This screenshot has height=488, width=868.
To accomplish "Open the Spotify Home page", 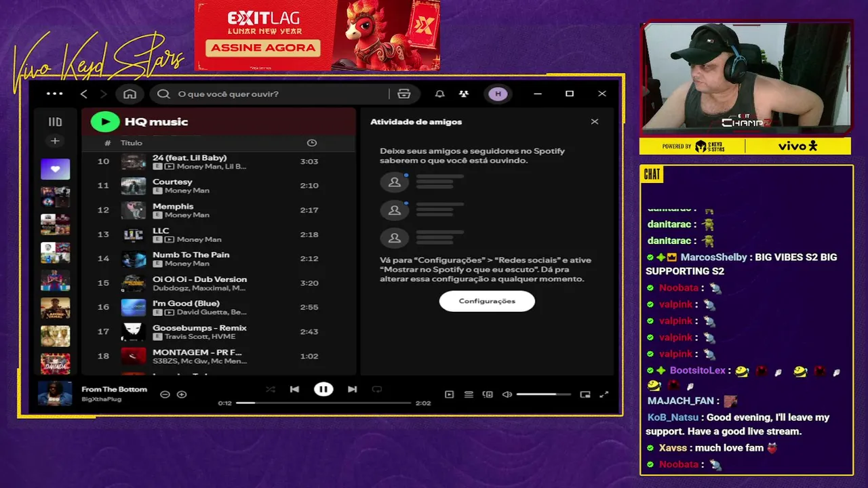I will (130, 94).
